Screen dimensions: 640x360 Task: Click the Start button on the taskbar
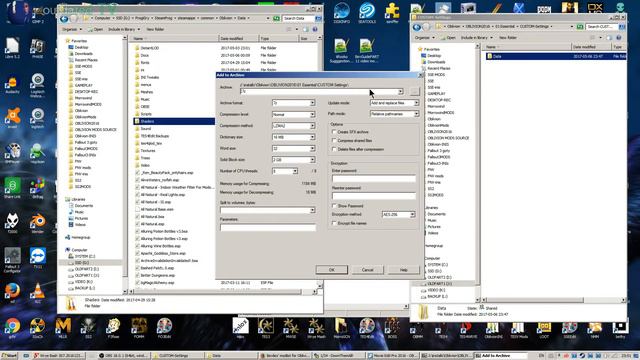coord(9,356)
